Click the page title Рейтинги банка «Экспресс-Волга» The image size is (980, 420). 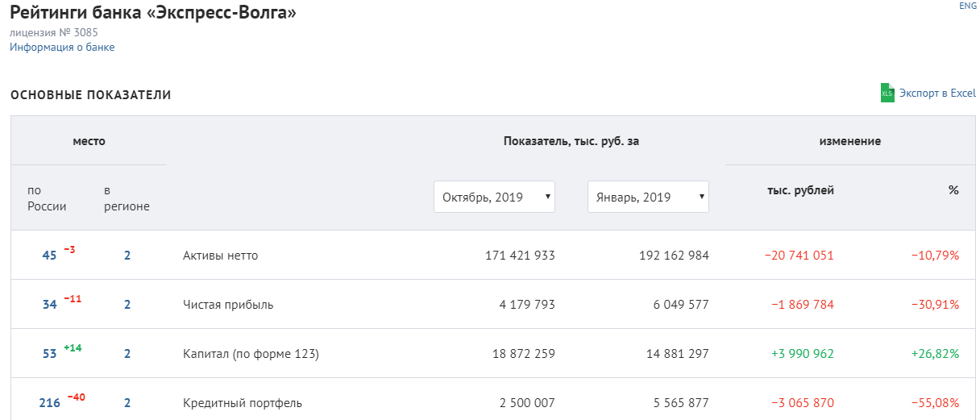click(x=153, y=13)
